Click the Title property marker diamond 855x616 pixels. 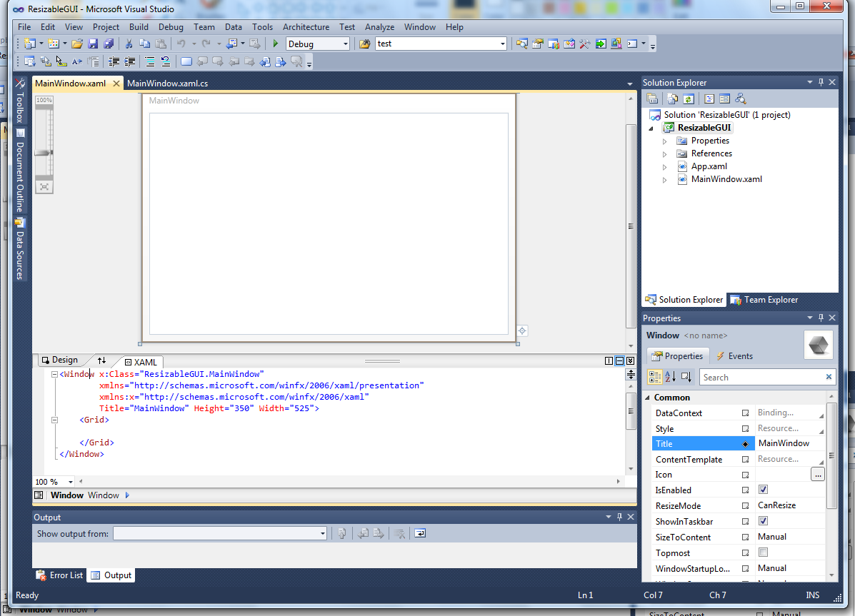tap(746, 444)
